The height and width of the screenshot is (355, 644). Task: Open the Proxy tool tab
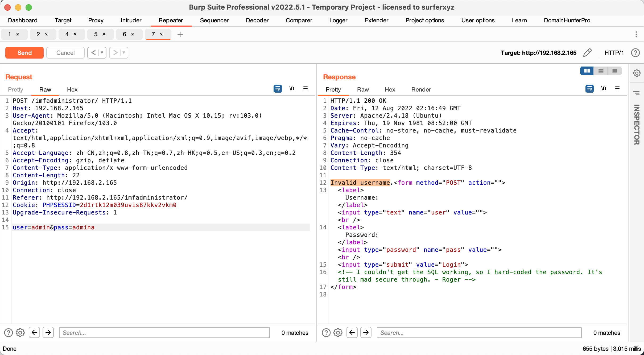click(96, 20)
